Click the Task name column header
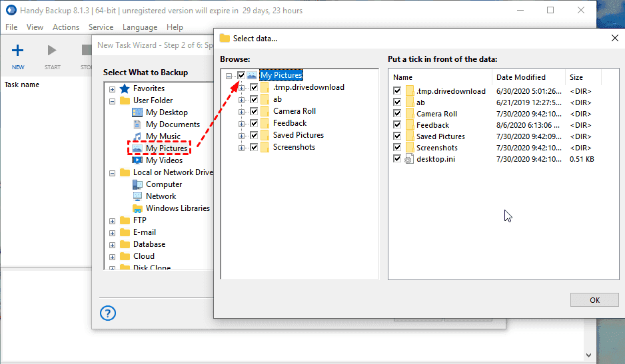Viewport: 625px width, 364px height. pyautogui.click(x=22, y=85)
